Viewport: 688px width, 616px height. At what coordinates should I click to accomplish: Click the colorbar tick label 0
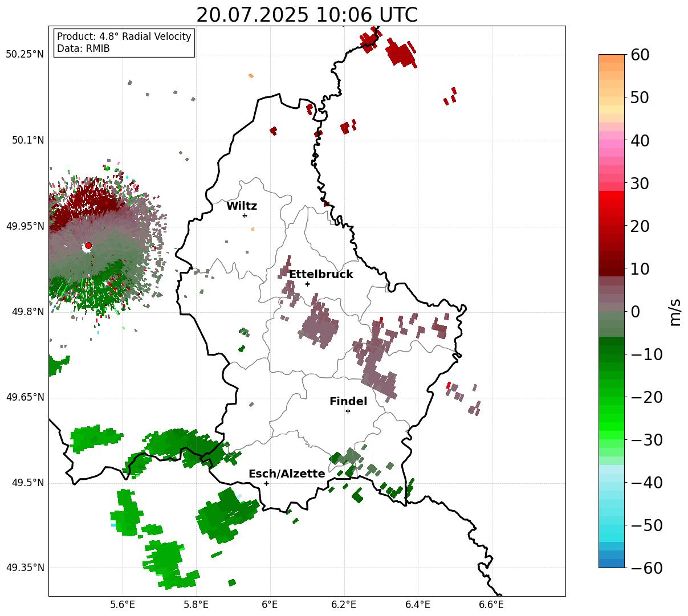[636, 312]
